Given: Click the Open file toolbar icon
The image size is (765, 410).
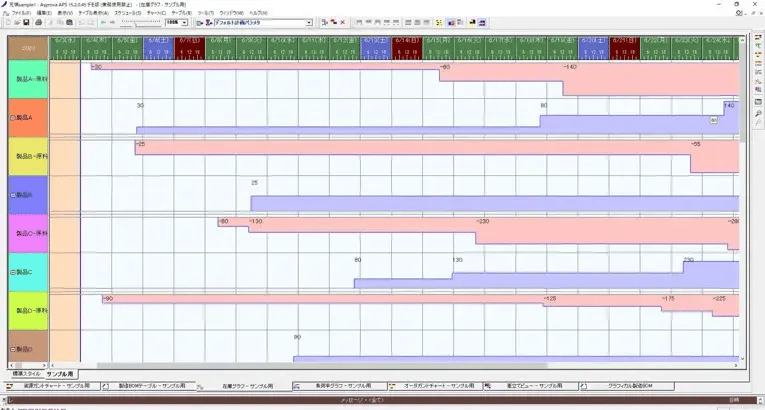Looking at the screenshot, I should [16, 21].
